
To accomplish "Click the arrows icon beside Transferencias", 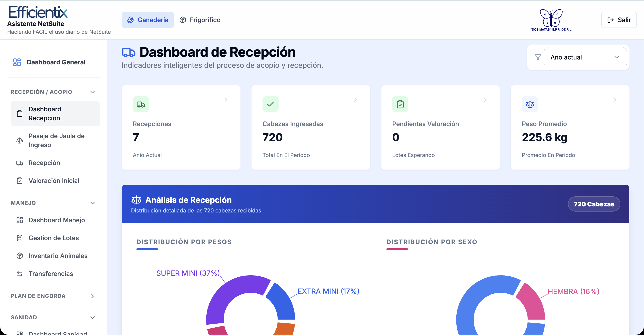I will pyautogui.click(x=19, y=274).
